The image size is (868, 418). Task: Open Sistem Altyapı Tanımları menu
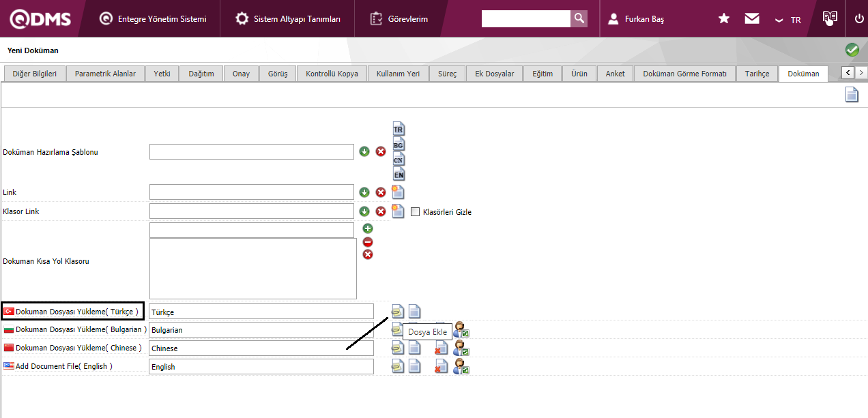[288, 19]
